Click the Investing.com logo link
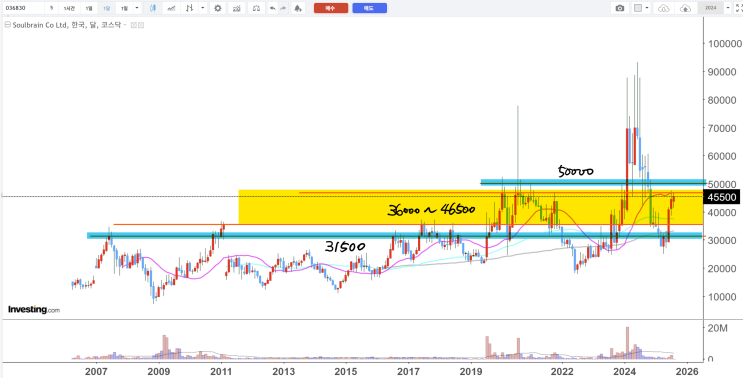The height and width of the screenshot is (378, 743). pyautogui.click(x=34, y=309)
